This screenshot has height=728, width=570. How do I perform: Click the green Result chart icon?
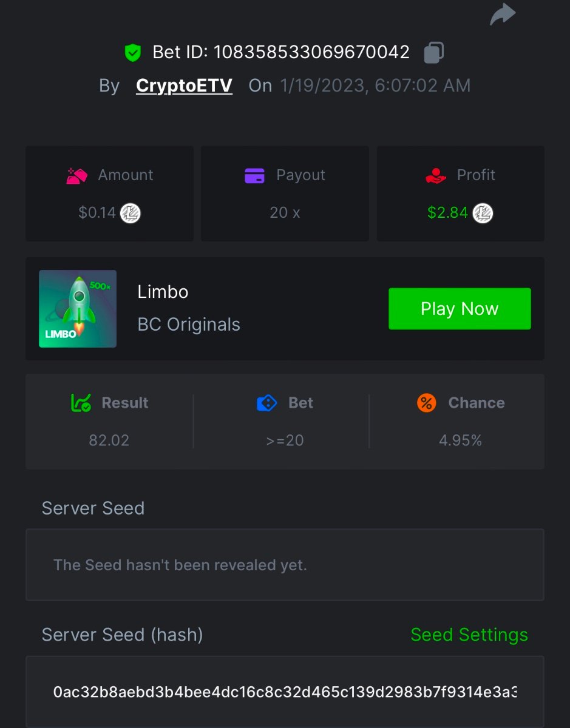pyautogui.click(x=81, y=403)
